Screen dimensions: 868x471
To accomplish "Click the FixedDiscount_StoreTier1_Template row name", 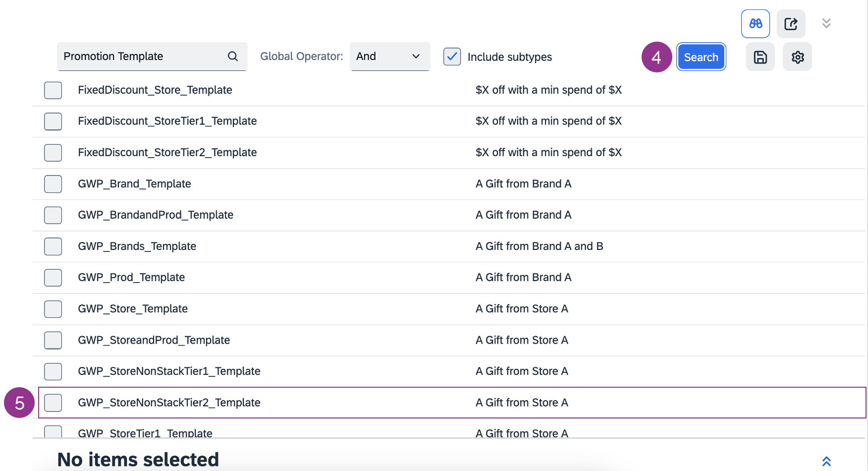I will click(x=167, y=121).
